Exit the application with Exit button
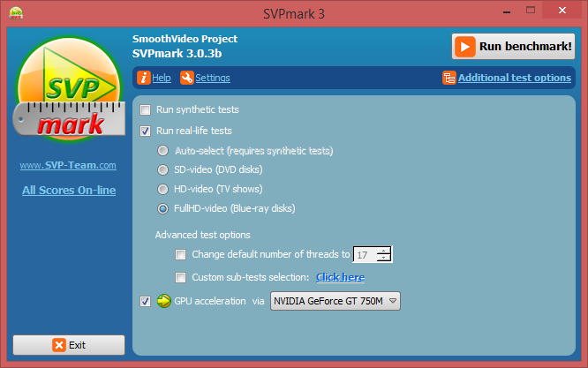 click(x=69, y=345)
